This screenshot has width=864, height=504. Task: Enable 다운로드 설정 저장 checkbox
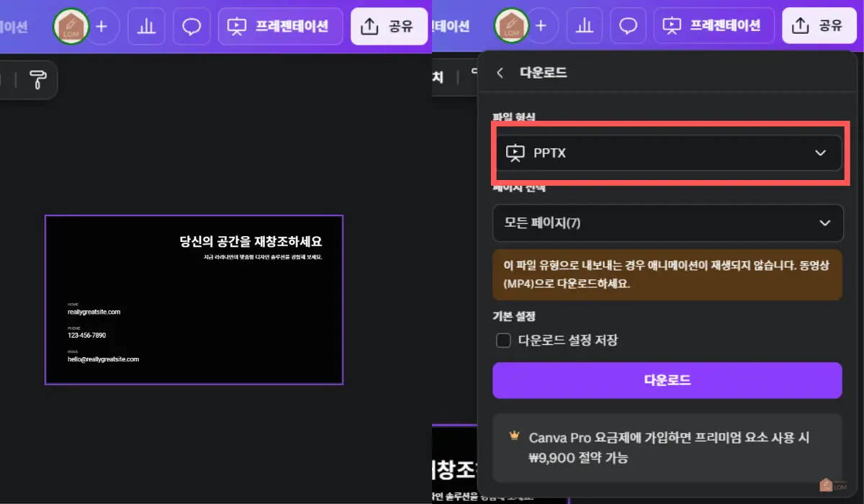pos(503,340)
